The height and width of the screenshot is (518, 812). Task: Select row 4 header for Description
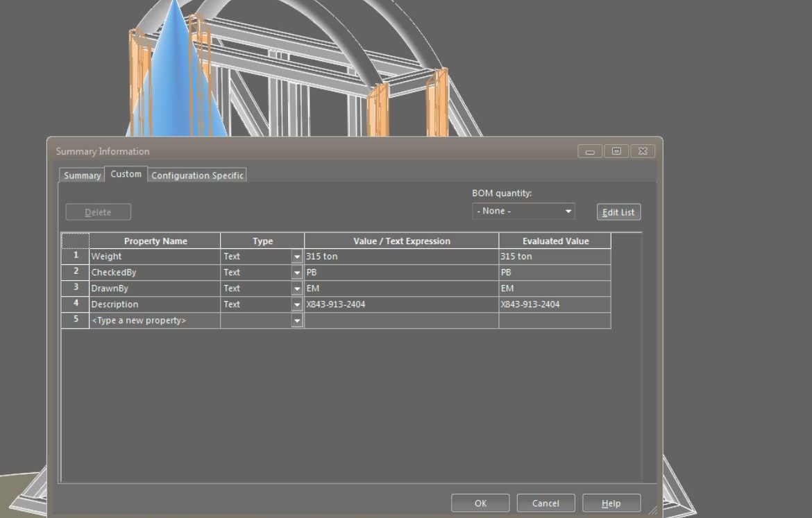coord(76,304)
